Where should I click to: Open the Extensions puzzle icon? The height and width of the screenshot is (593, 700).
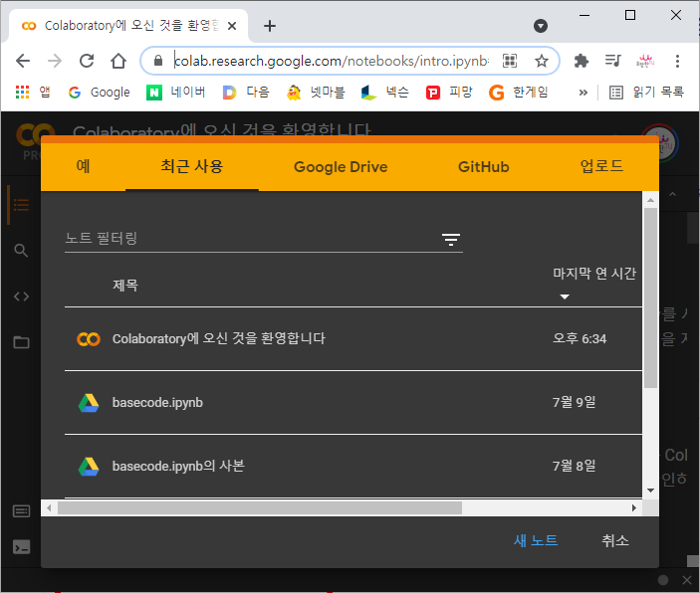(581, 61)
